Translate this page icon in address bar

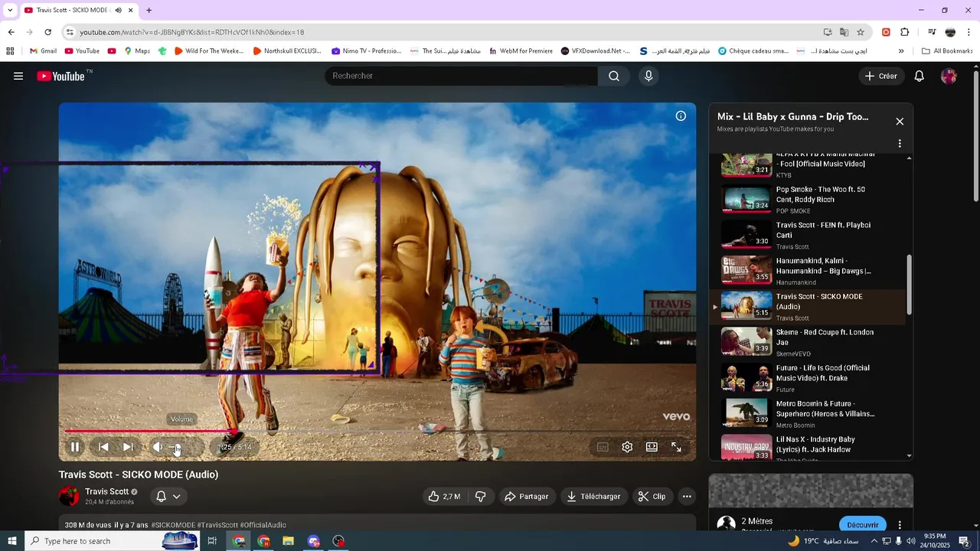point(844,32)
